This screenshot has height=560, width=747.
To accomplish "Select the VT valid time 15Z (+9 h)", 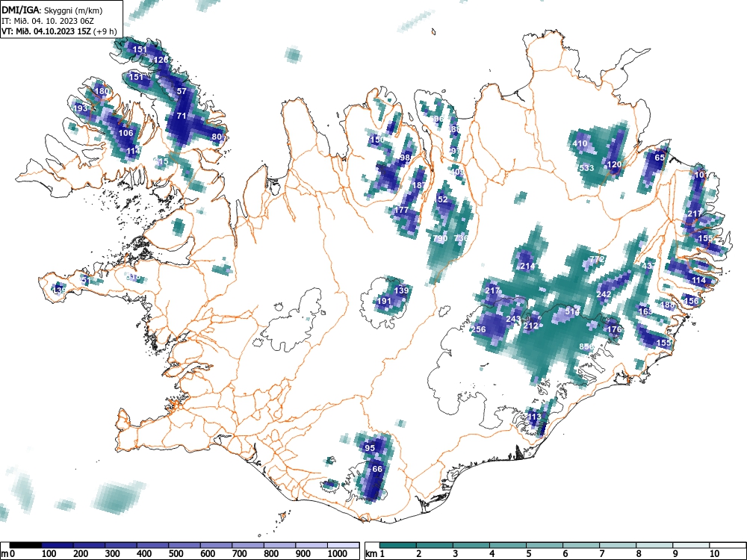I will point(59,31).
